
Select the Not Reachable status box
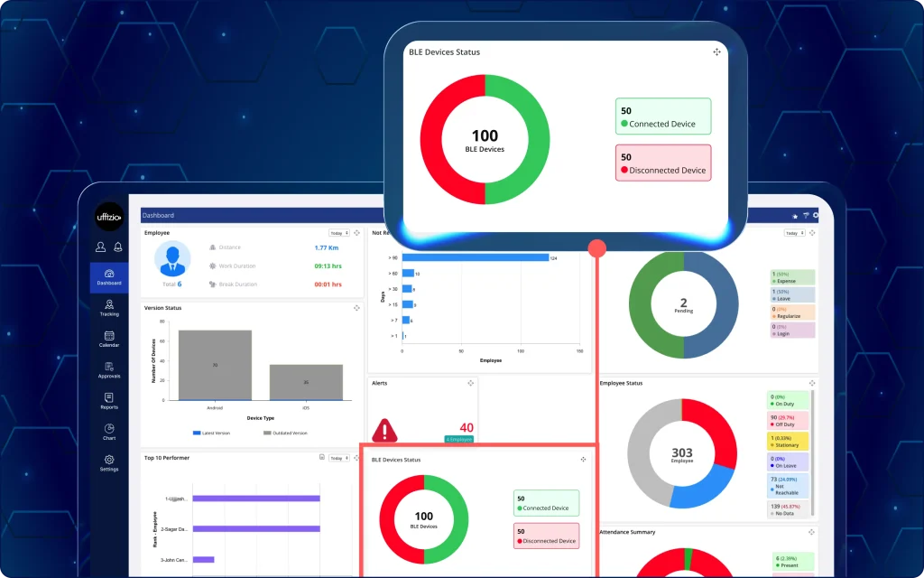pos(788,485)
